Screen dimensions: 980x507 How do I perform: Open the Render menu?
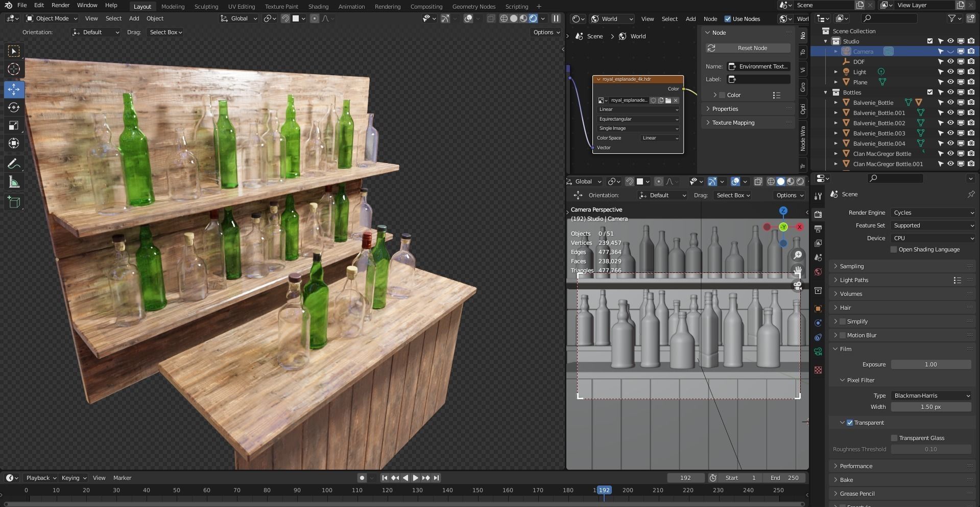point(60,5)
